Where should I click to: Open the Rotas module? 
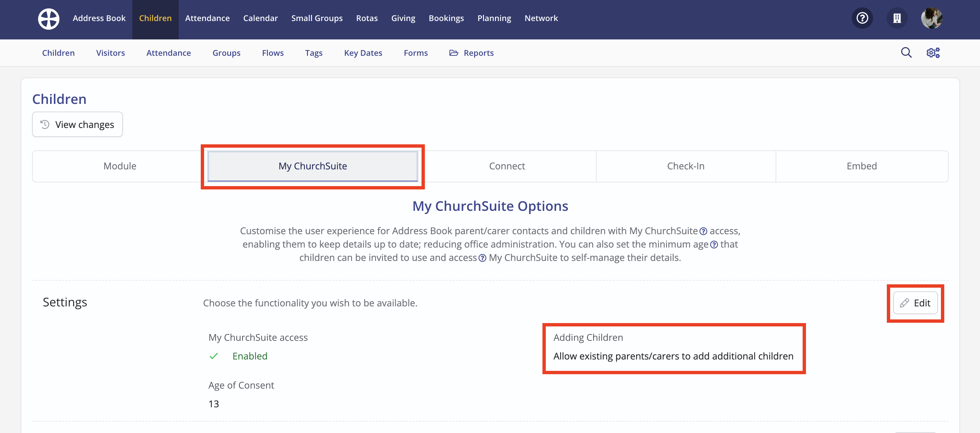[367, 18]
